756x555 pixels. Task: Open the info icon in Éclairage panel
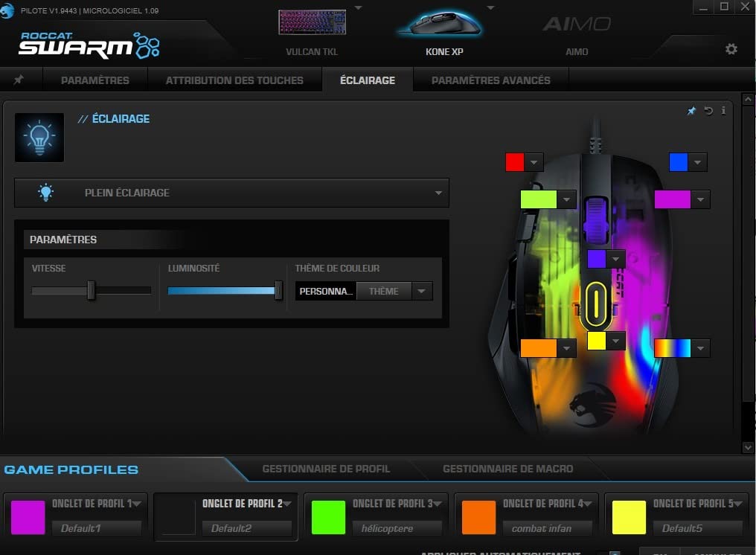(x=723, y=110)
